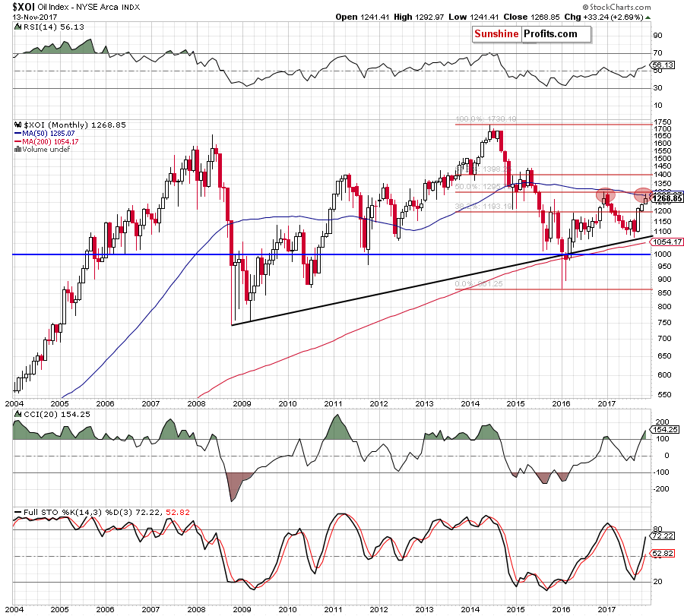Click the 154.25 CCI value tag
684x616 pixels.
666,429
